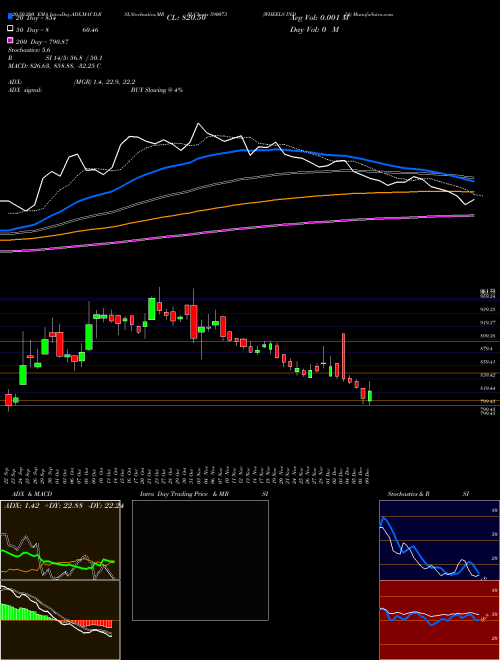Click the 'Stochastics & R SI' panel title

[x=428, y=494]
